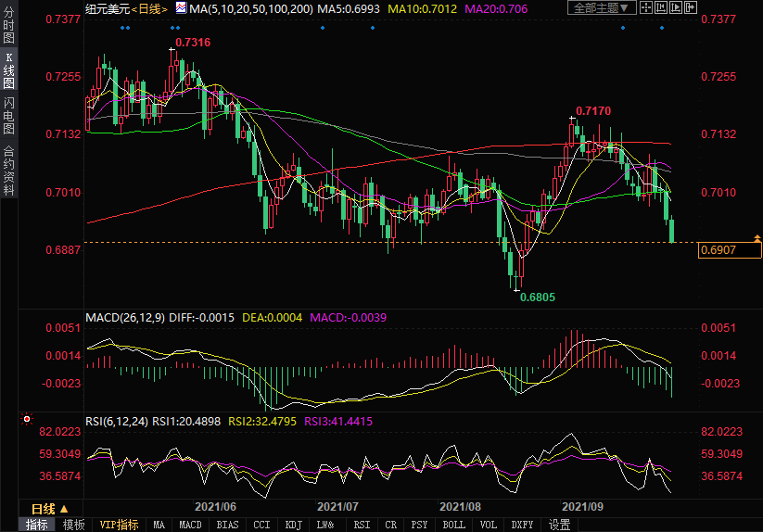Click the 设置 settings button

[x=559, y=525]
